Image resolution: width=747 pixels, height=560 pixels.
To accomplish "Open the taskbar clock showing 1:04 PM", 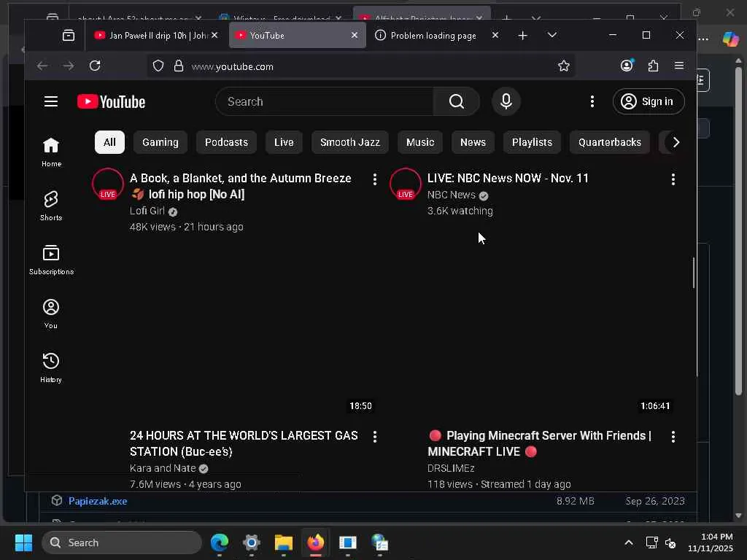I will pos(711,542).
